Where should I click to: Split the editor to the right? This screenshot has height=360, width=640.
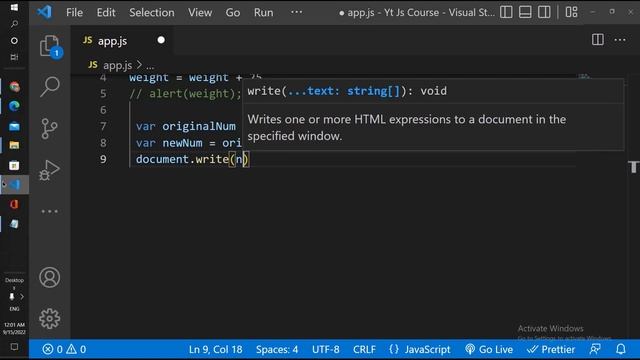pos(598,40)
